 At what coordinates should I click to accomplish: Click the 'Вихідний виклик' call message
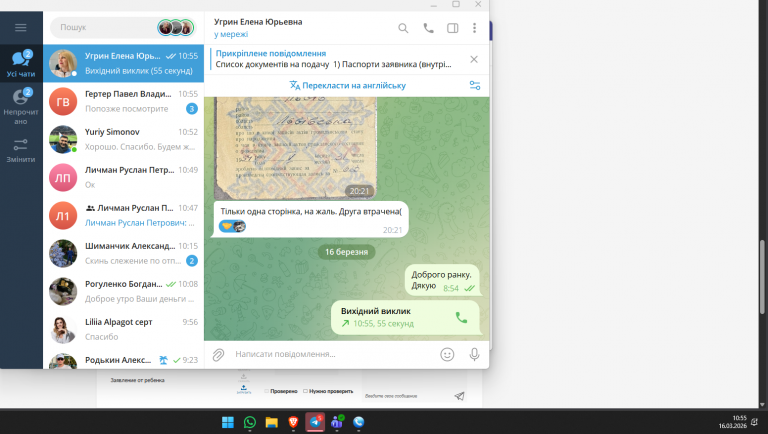[x=406, y=317]
